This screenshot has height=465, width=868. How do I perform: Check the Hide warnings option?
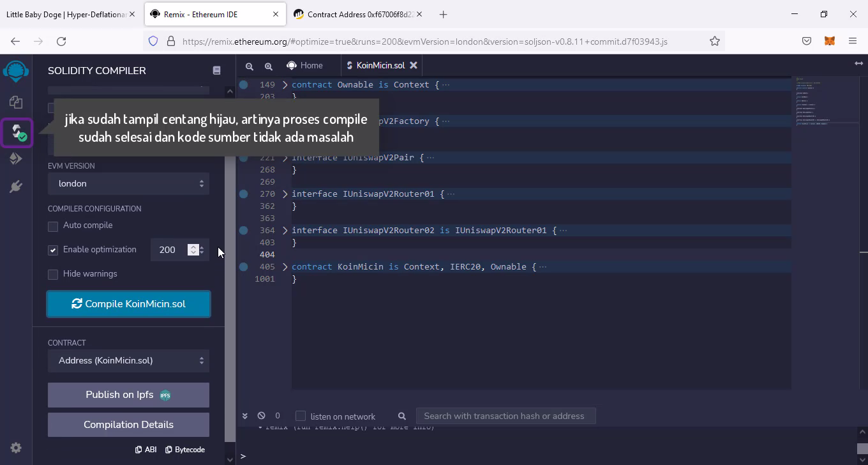coord(53,274)
